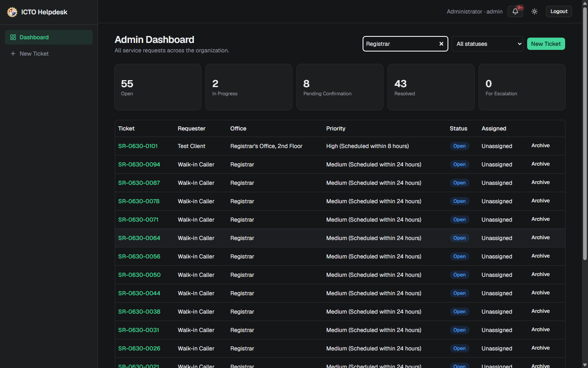Viewport: 588px width, 368px height.
Task: Click Medium priority text in row SR-0630-0050
Action: 374,275
